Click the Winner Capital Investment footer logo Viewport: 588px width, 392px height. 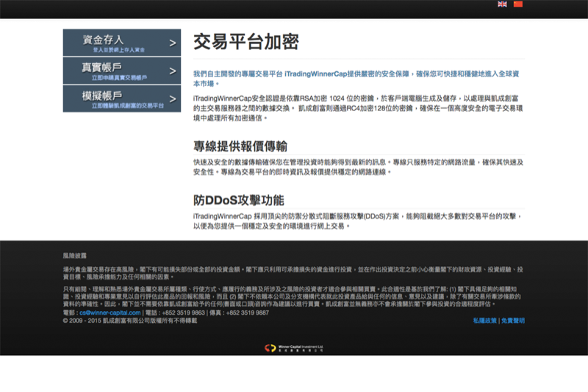click(293, 348)
